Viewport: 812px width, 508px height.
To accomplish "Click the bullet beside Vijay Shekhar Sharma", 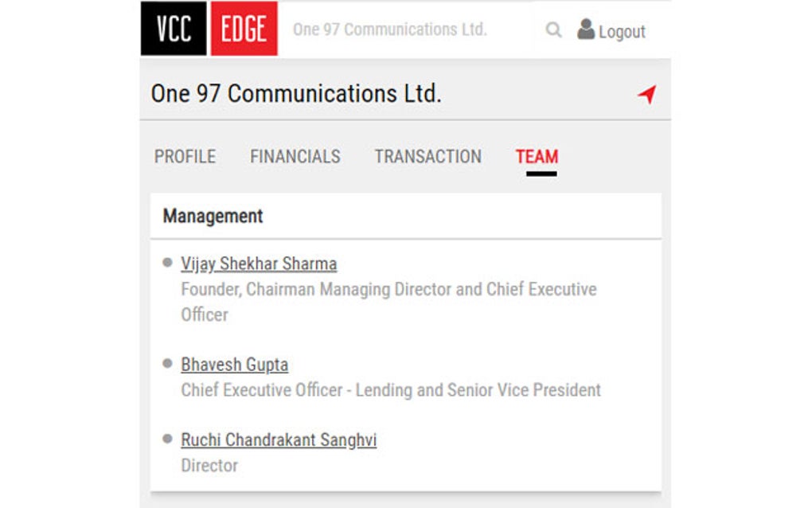I will point(167,262).
